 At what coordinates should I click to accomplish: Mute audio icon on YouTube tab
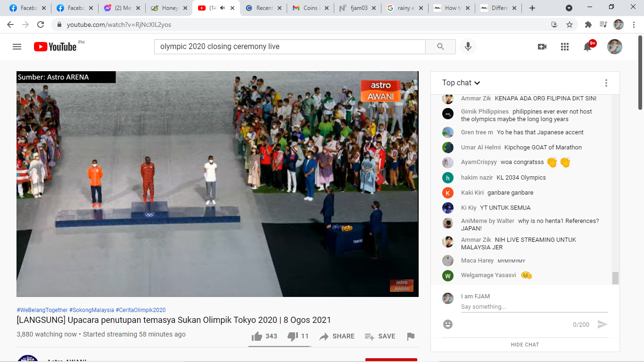pyautogui.click(x=223, y=8)
